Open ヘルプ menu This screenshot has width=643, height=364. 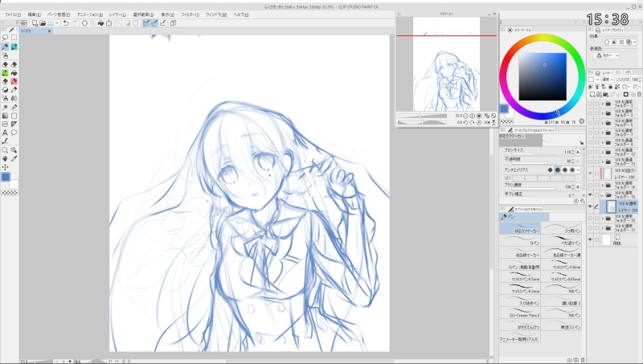(x=241, y=14)
